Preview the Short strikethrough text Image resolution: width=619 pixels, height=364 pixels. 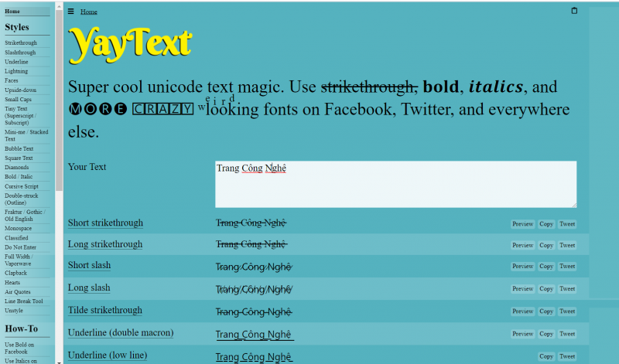[x=522, y=224]
